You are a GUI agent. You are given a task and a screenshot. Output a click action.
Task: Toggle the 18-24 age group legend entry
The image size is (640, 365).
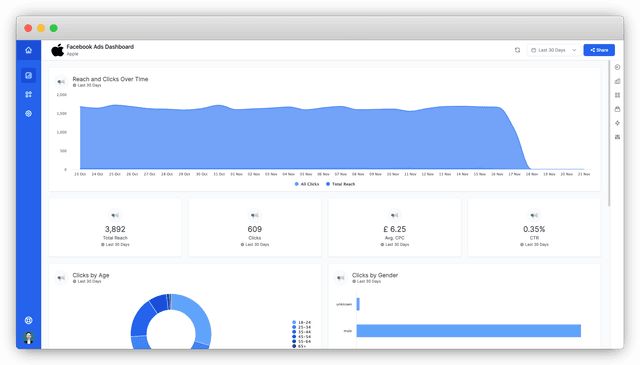302,323
